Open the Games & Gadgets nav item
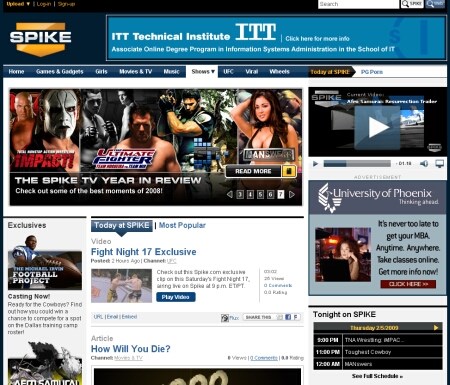Viewport: 450px width, 385px height. tap(60, 71)
